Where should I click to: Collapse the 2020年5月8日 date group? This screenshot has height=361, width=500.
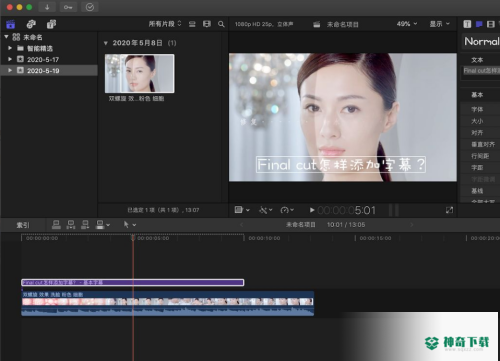tap(106, 43)
